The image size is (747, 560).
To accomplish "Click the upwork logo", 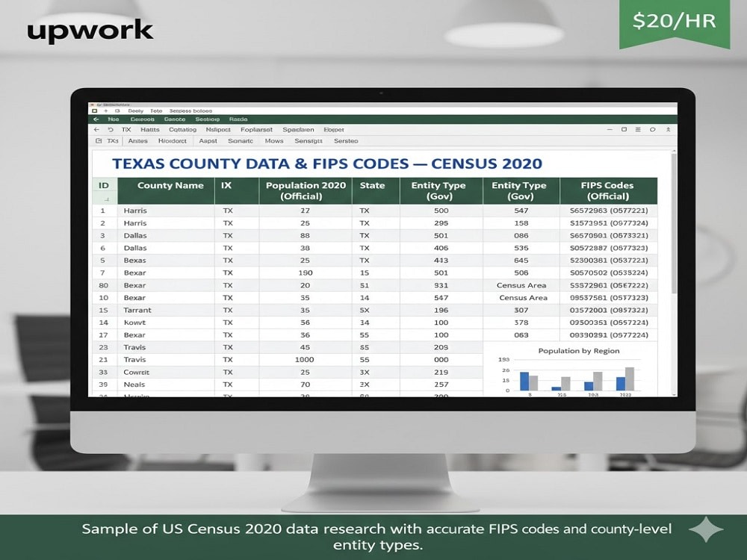I will [90, 31].
